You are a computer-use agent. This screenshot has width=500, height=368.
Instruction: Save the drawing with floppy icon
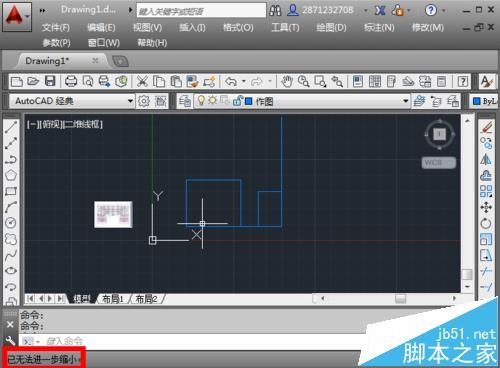[50, 81]
